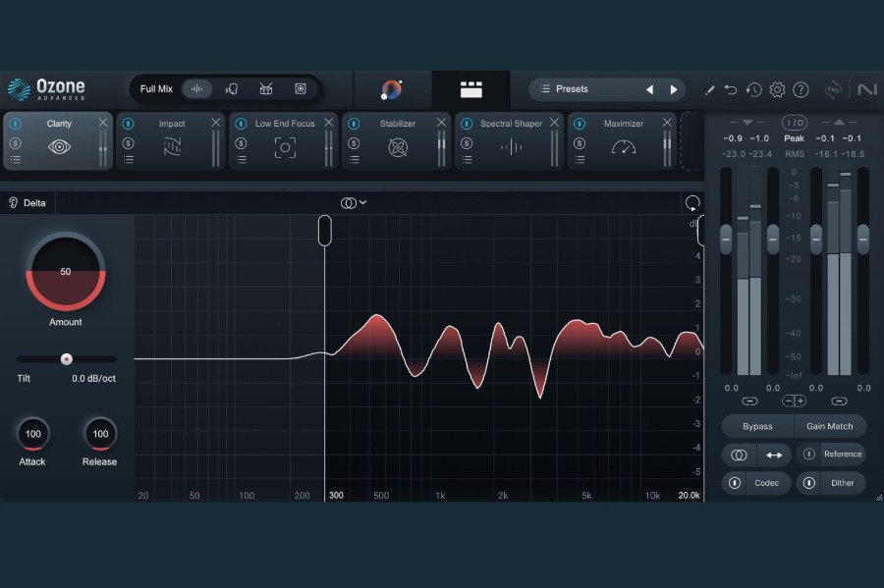Screen dimensions: 884x588
Task: Click the Bypass button
Action: click(x=757, y=426)
